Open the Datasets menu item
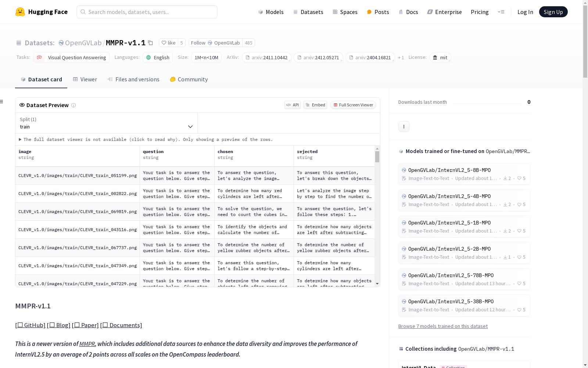The width and height of the screenshot is (588, 368). pyautogui.click(x=308, y=12)
